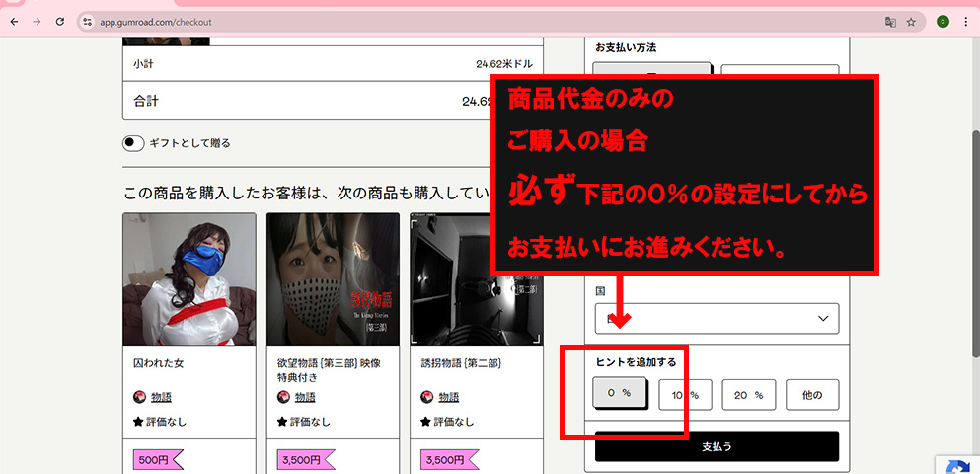Click the page vertical scrollbar
Viewport: 980px width, 474px height.
(x=974, y=247)
